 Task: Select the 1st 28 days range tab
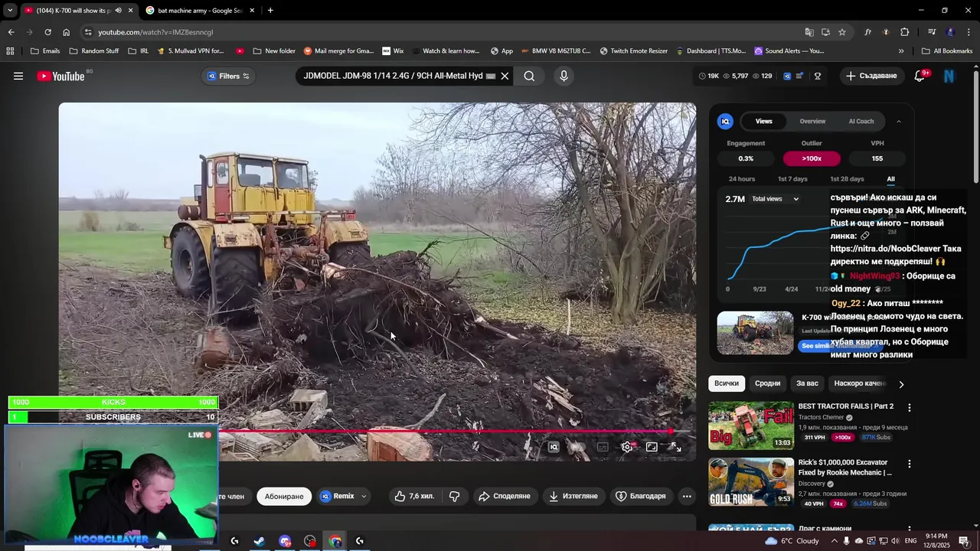coord(847,179)
